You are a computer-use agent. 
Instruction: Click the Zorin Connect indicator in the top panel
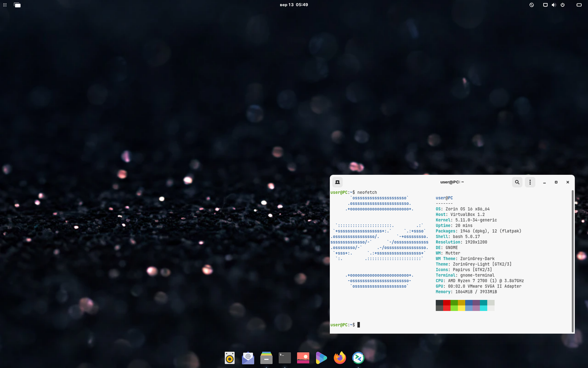point(531,5)
